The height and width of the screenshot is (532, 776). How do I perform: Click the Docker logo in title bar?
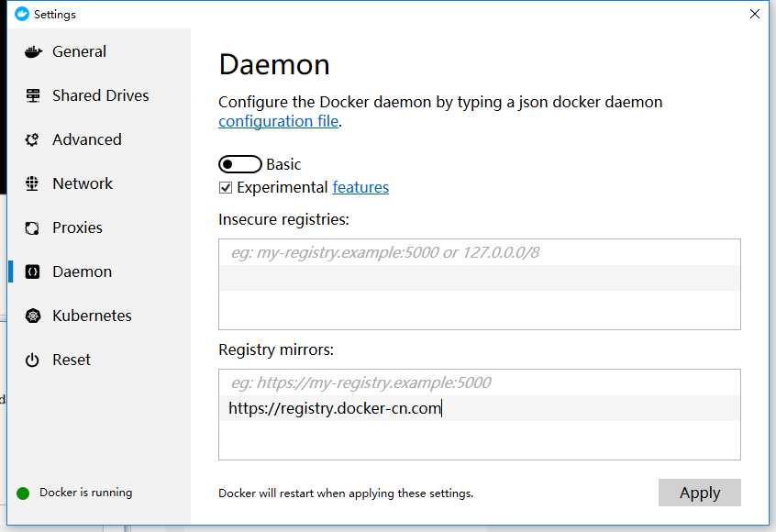[22, 14]
